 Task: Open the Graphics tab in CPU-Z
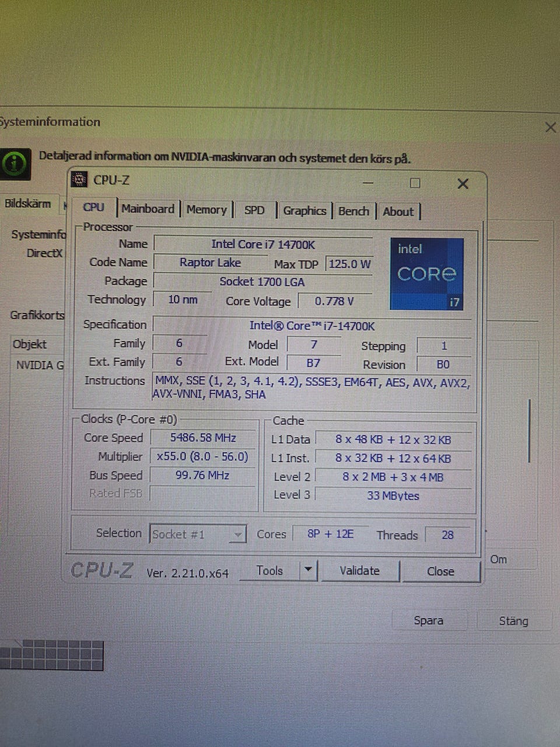tap(304, 211)
